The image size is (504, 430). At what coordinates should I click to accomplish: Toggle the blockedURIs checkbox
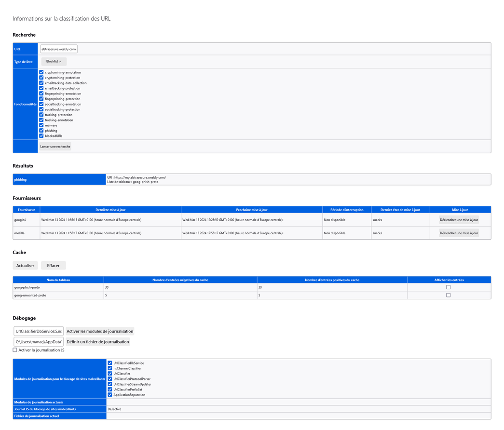[41, 136]
